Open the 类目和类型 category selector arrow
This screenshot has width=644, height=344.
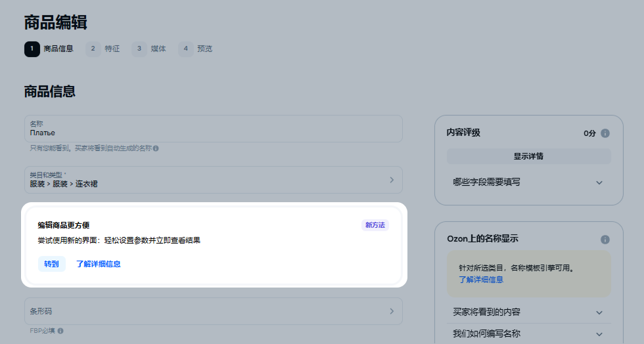pos(392,180)
